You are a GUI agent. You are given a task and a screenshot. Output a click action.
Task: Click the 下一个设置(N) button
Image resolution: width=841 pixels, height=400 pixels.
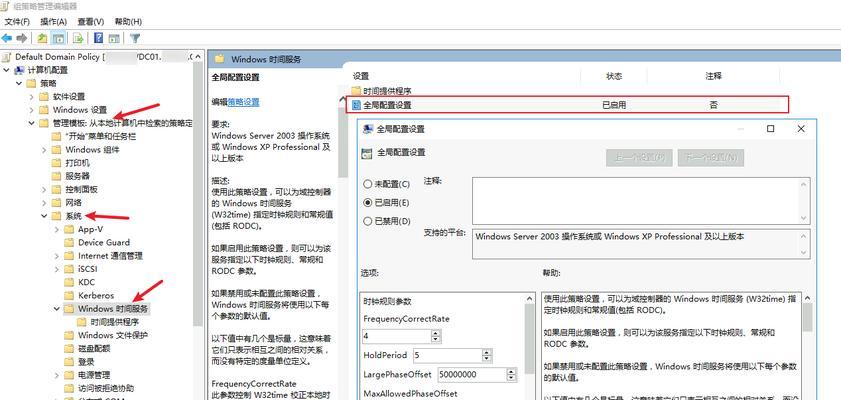pos(711,158)
